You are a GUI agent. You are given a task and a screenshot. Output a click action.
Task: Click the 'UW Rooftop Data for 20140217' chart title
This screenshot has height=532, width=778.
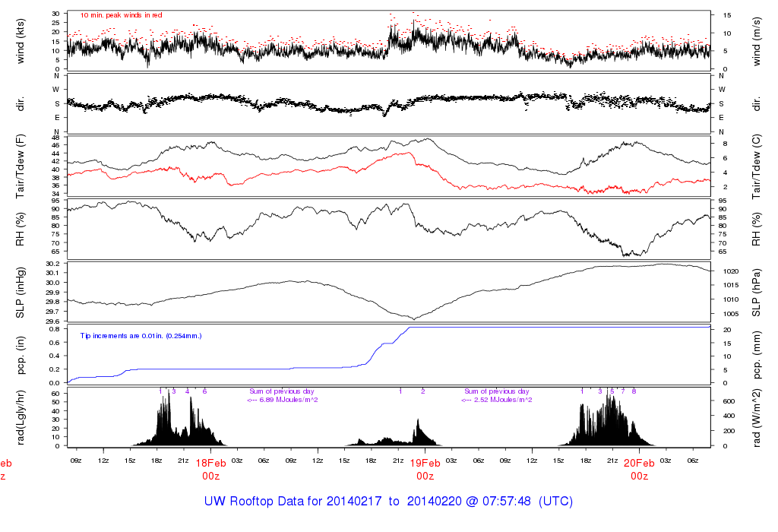point(294,502)
